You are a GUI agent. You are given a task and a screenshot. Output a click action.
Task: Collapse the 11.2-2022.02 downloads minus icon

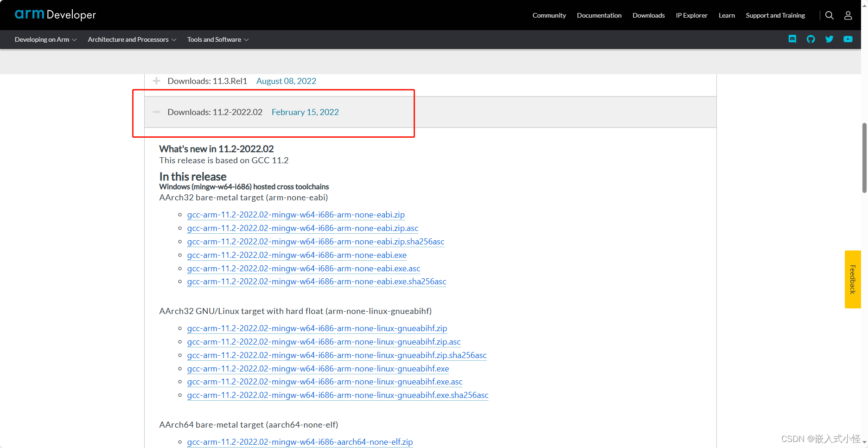click(157, 112)
